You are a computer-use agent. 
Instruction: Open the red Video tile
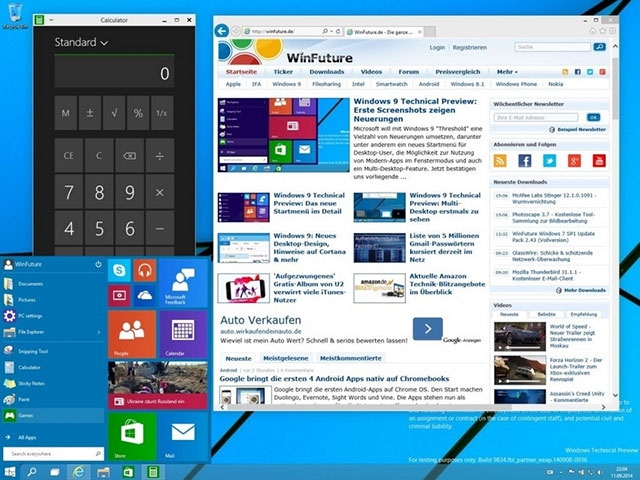119,296
